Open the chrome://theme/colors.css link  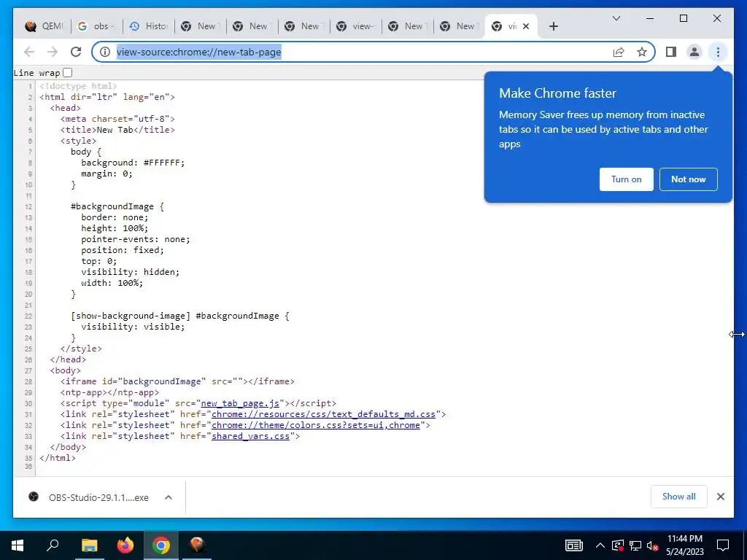point(316,425)
